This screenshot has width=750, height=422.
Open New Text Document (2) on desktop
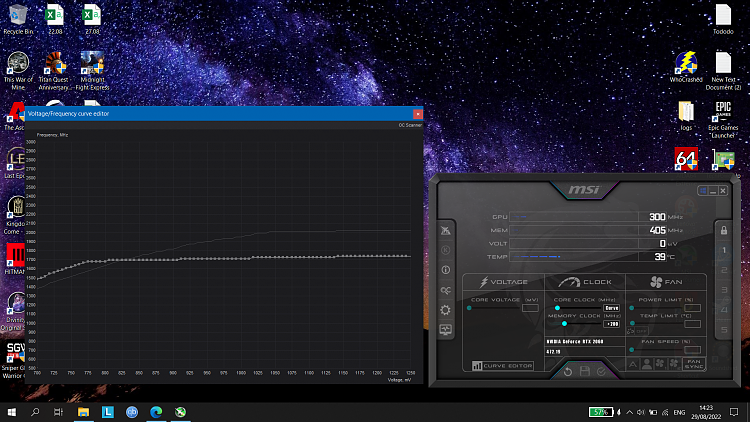(x=723, y=71)
